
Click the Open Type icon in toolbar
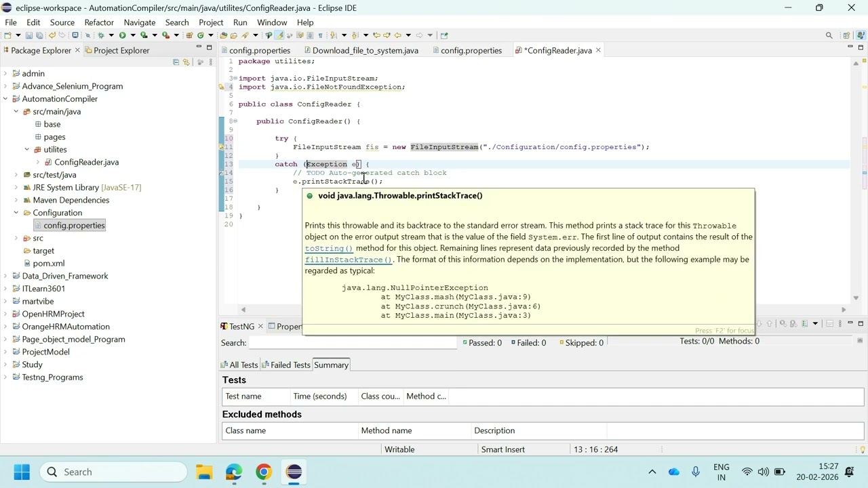(x=223, y=35)
